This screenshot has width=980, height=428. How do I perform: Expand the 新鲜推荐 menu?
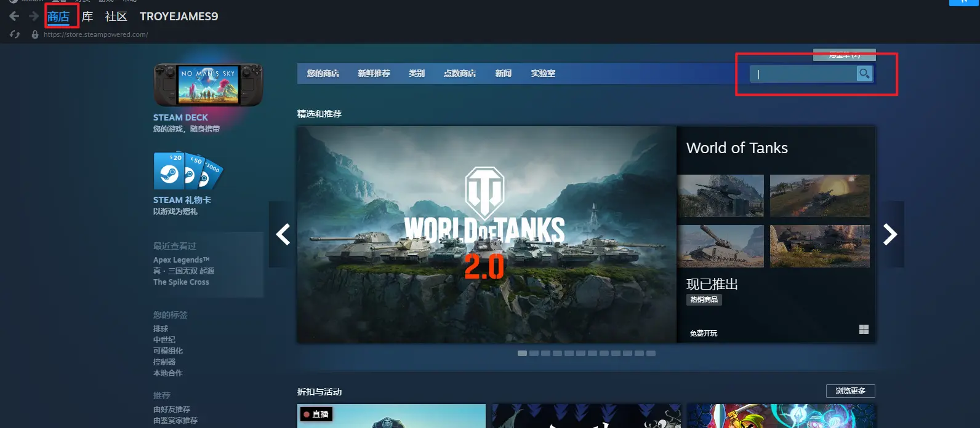coord(374,73)
